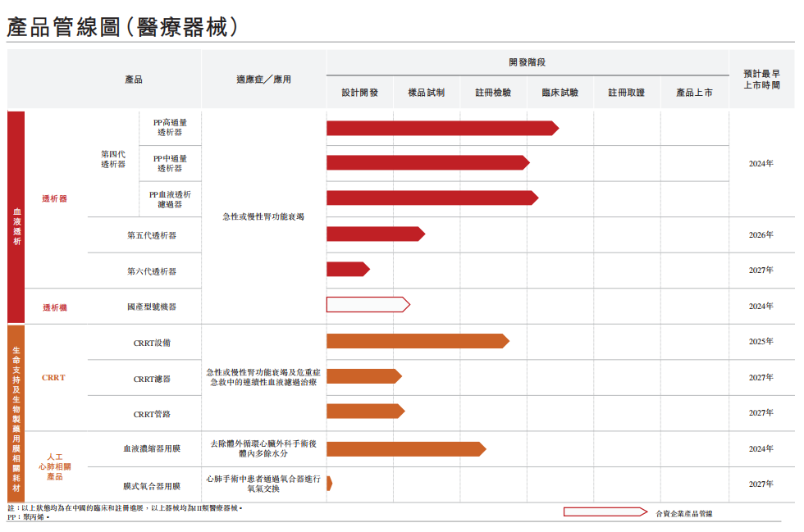Image resolution: width=804 pixels, height=532 pixels.
Task: Select the 適應症/應用 column header
Action: [263, 80]
